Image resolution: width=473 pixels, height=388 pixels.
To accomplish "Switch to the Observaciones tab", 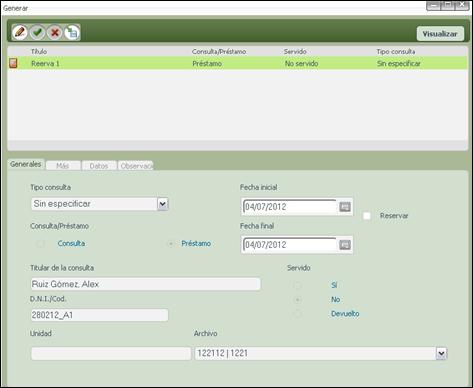I will (136, 166).
